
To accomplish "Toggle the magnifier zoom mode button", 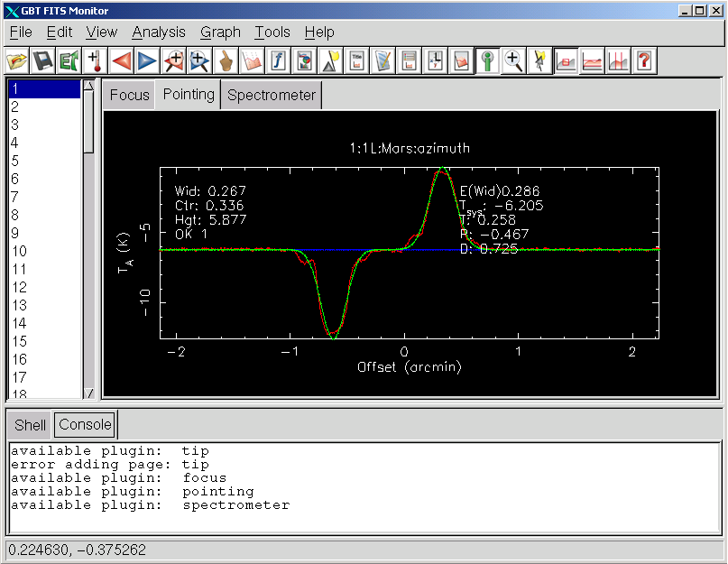I will click(x=514, y=61).
